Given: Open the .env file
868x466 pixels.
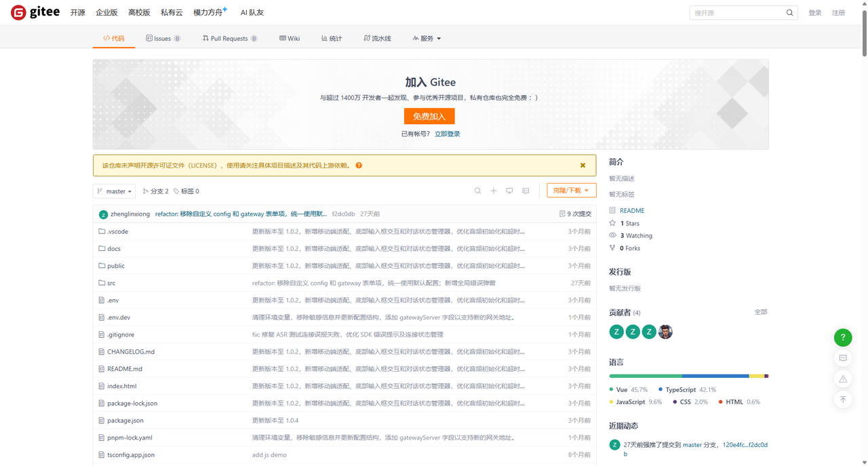Looking at the screenshot, I should (113, 300).
